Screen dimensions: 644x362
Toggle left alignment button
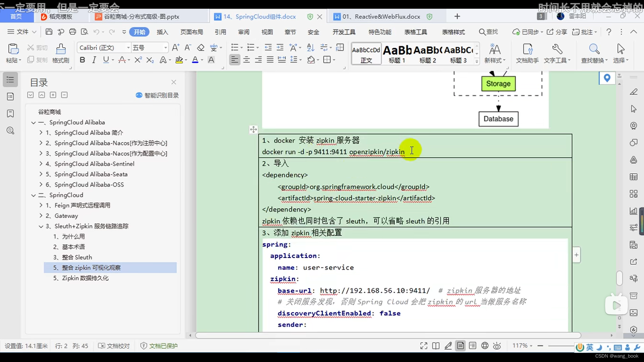235,60
